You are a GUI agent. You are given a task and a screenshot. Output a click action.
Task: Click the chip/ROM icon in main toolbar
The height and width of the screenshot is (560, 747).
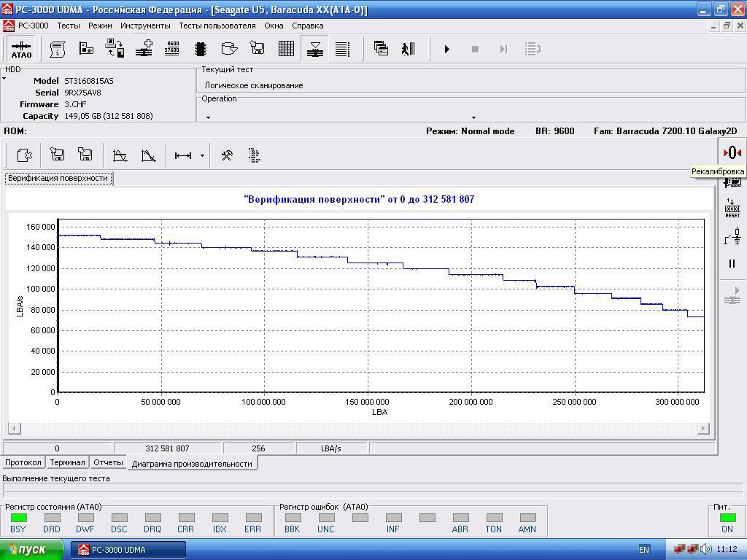point(201,49)
